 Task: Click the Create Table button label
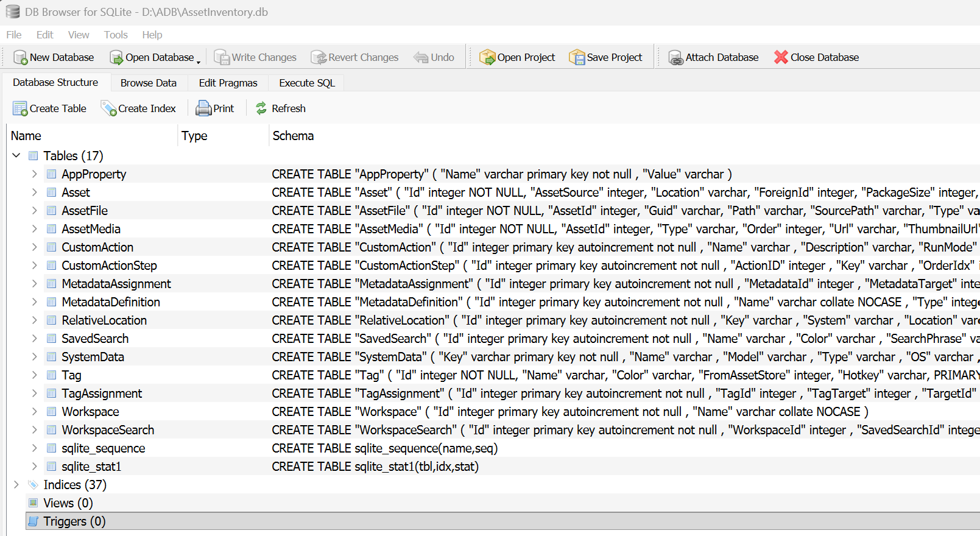pyautogui.click(x=58, y=108)
